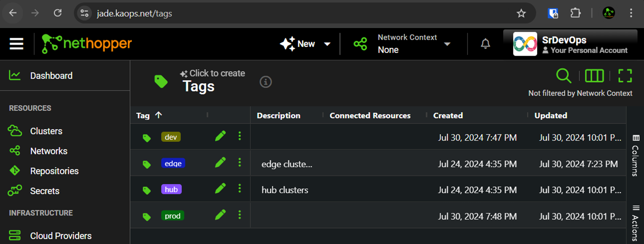Click the Secrets key icon
The image size is (644, 244).
15,191
